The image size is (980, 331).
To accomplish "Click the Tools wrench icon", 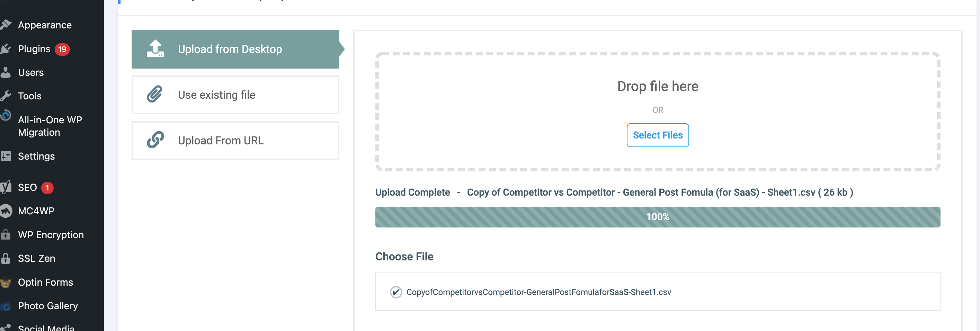I will pyautogui.click(x=6, y=96).
